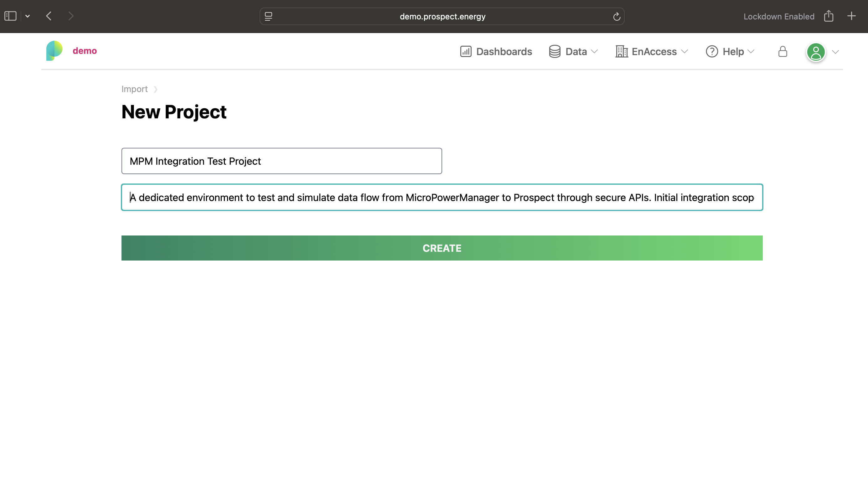Expand the Help dropdown chevron
Screen dimensions: 868x486
(x=751, y=52)
